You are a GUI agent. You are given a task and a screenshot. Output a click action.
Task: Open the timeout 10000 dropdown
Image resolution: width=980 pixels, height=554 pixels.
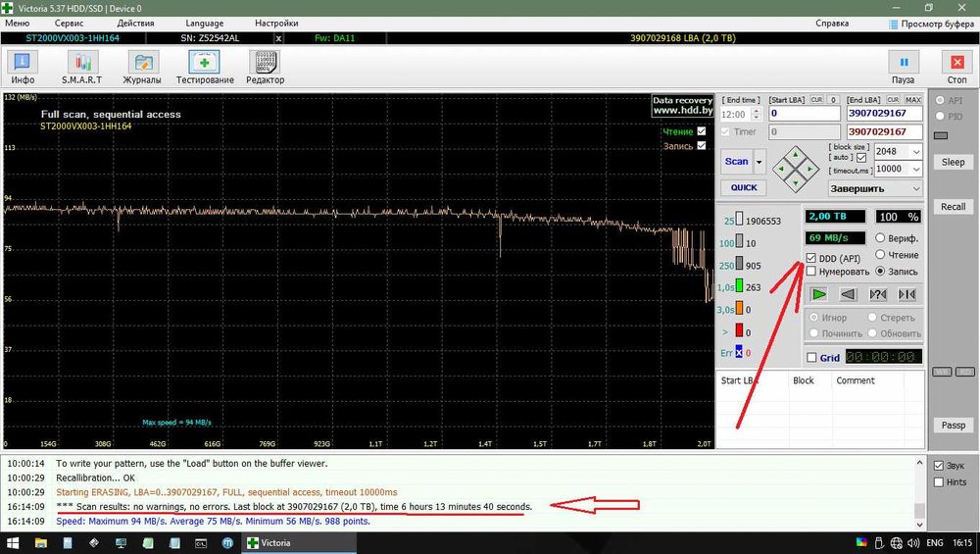pyautogui.click(x=915, y=169)
